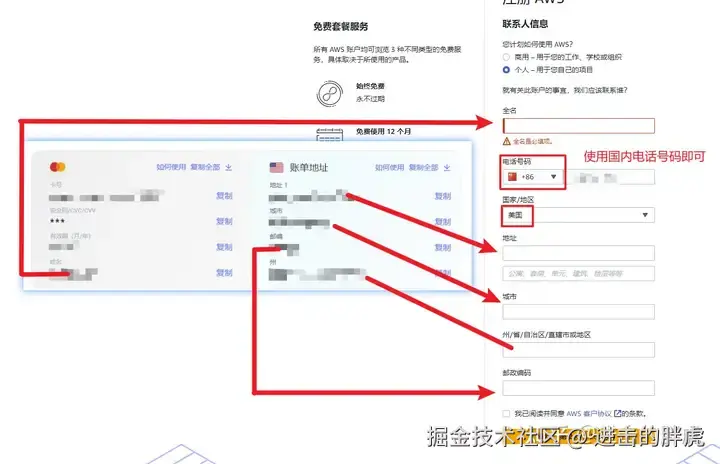Click the 州/省/自治区 input field
The width and height of the screenshot is (720, 464).
pyautogui.click(x=579, y=350)
